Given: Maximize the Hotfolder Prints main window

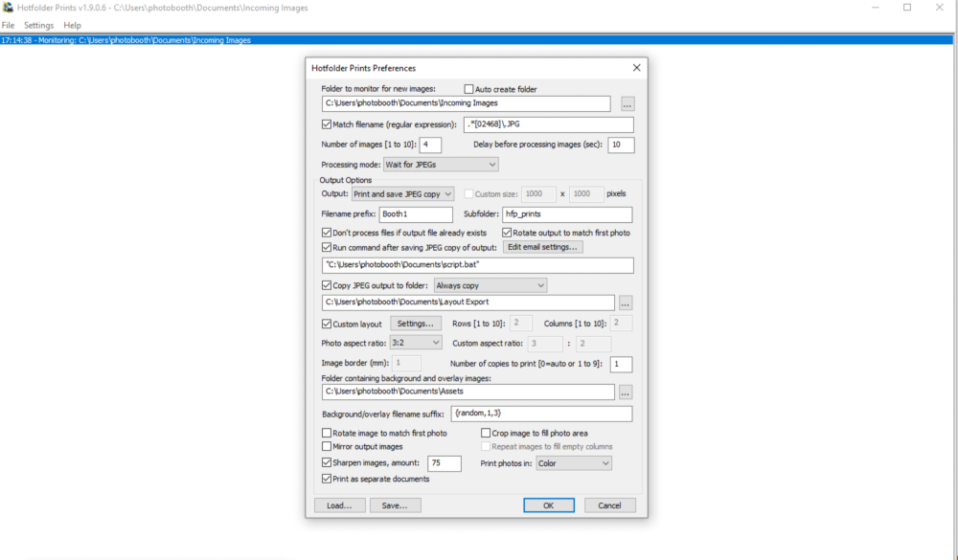Looking at the screenshot, I should 907,8.
